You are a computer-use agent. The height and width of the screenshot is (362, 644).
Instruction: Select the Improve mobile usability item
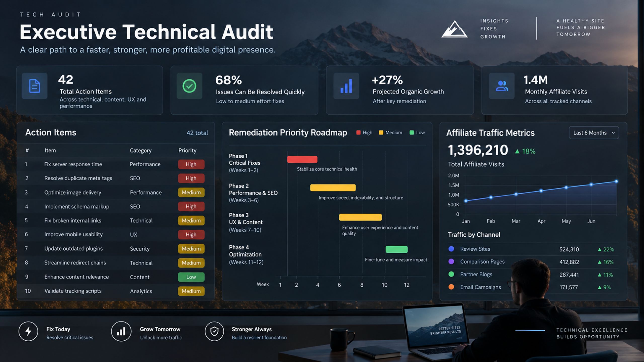click(73, 234)
